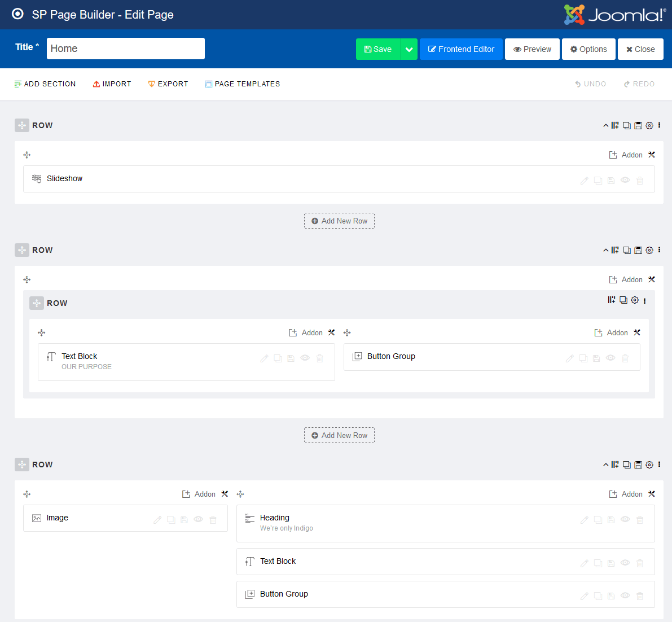Preview the page
Screen dimensions: 672x622
point(532,49)
